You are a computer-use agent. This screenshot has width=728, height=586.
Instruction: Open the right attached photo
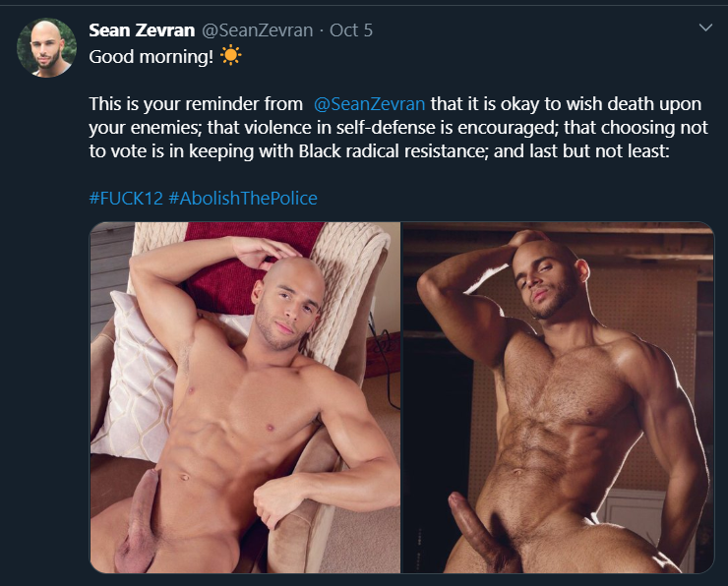coord(558,397)
